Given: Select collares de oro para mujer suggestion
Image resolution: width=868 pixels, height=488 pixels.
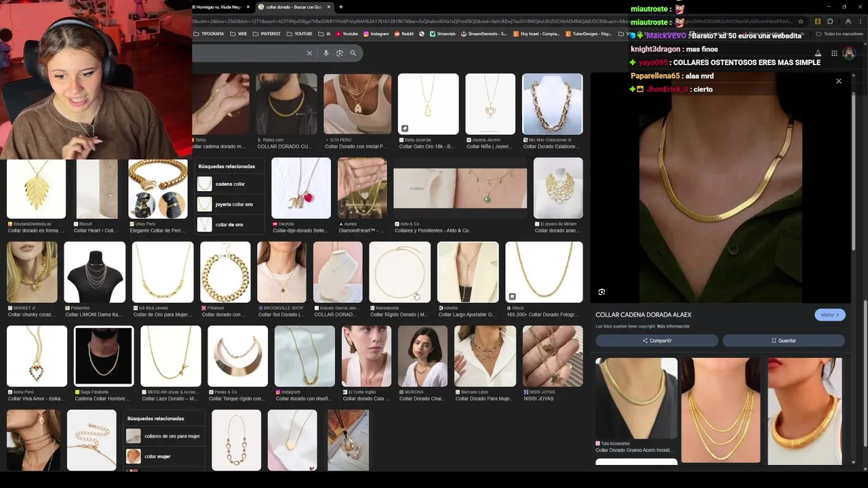Looking at the screenshot, I should 164,436.
